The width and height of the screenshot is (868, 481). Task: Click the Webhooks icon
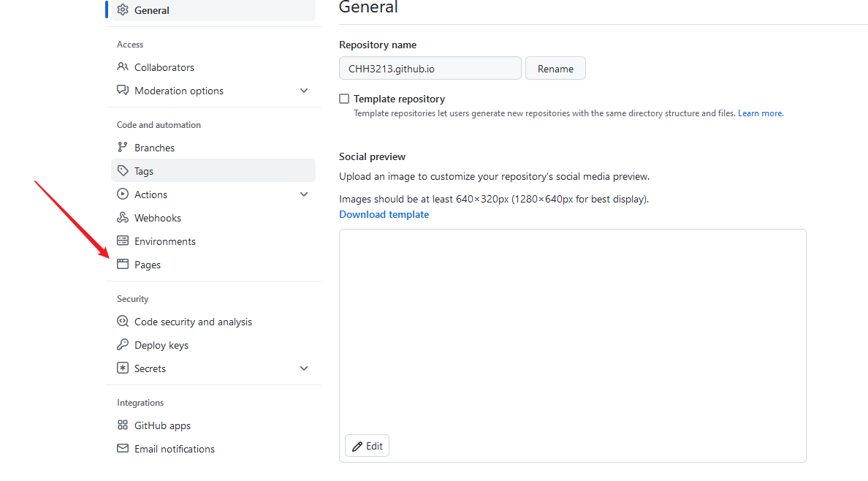pyautogui.click(x=123, y=217)
